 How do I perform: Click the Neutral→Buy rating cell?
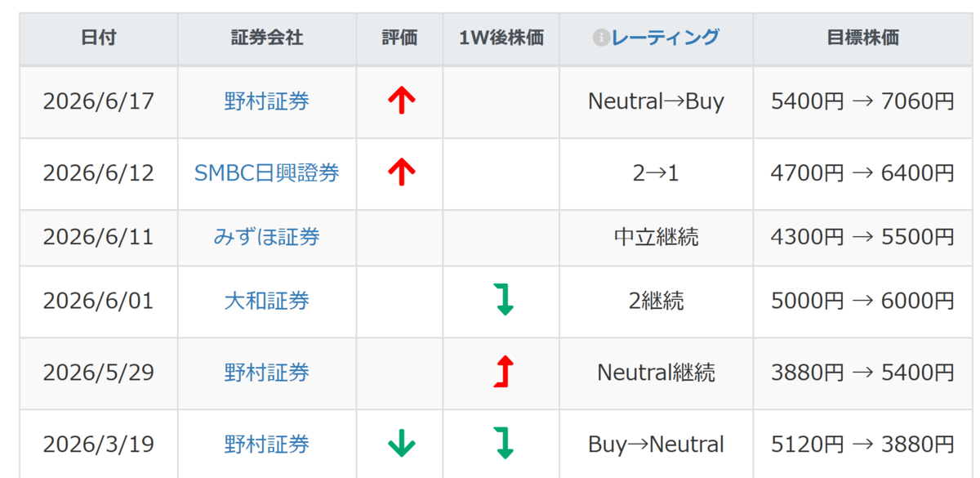[x=657, y=102]
